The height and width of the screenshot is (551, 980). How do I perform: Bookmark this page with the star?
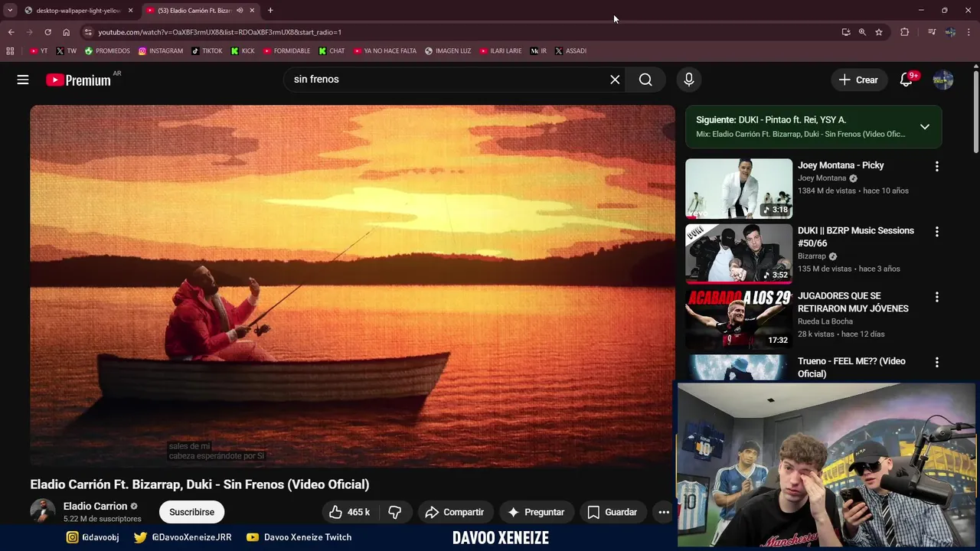point(879,32)
